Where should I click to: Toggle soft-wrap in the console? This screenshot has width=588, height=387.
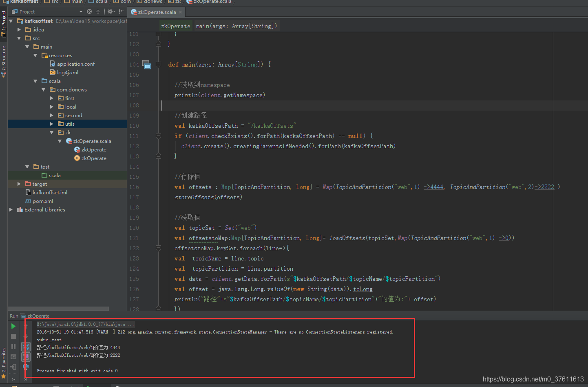pos(26,347)
